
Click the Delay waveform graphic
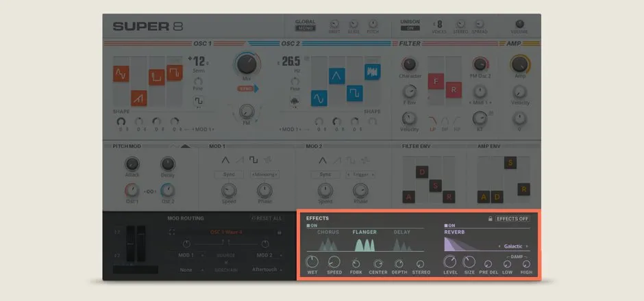[402, 245]
